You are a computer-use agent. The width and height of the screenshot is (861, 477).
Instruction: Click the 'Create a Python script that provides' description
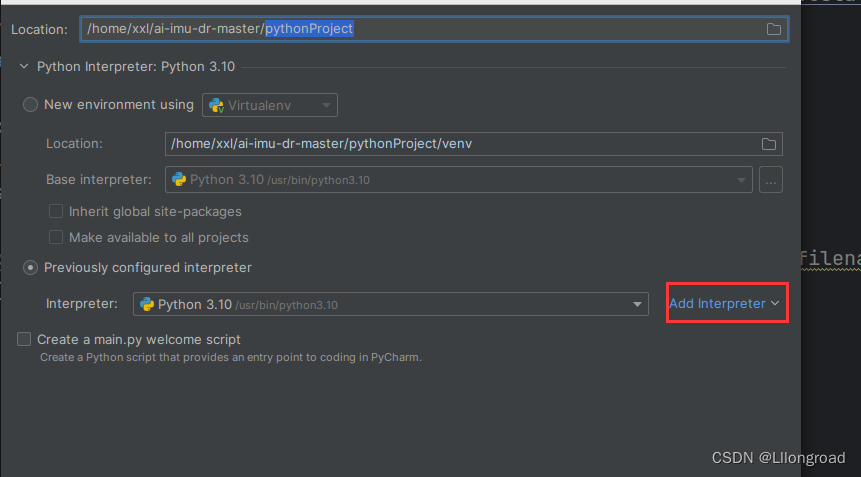click(x=231, y=357)
